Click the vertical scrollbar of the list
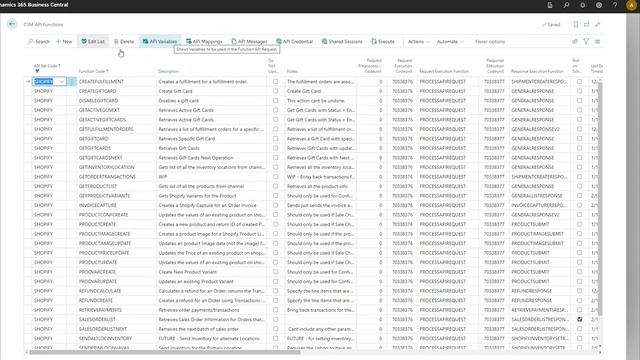Screen dimensions: 640x360 (600, 198)
